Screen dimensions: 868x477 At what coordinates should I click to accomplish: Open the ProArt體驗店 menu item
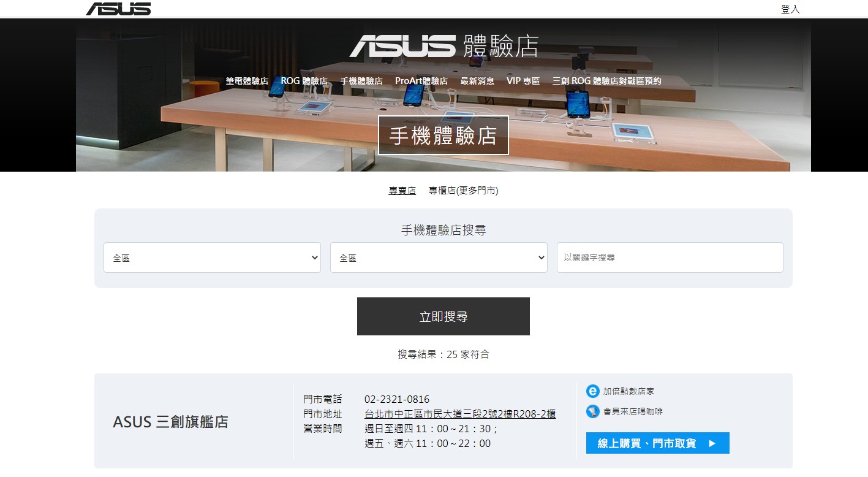click(x=421, y=81)
